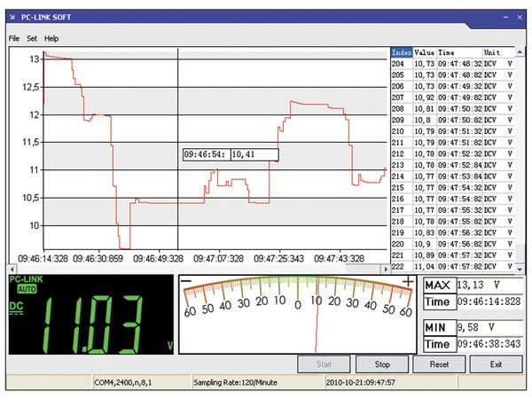The height and width of the screenshot is (399, 532).
Task: Select table row with index 209
Action: pyautogui.click(x=452, y=120)
